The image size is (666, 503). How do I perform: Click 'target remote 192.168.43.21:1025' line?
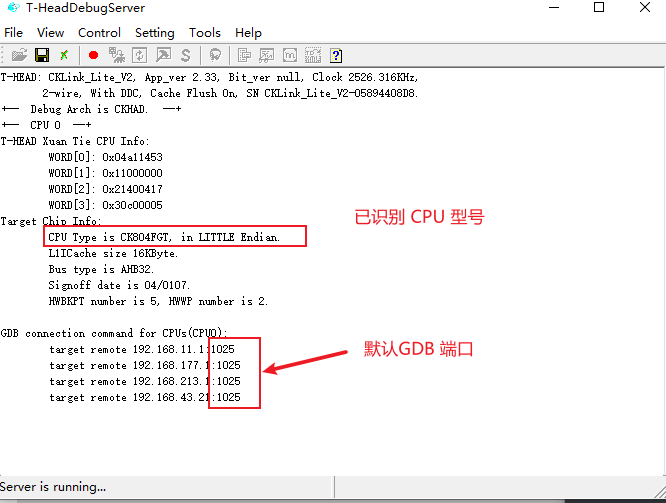point(145,397)
